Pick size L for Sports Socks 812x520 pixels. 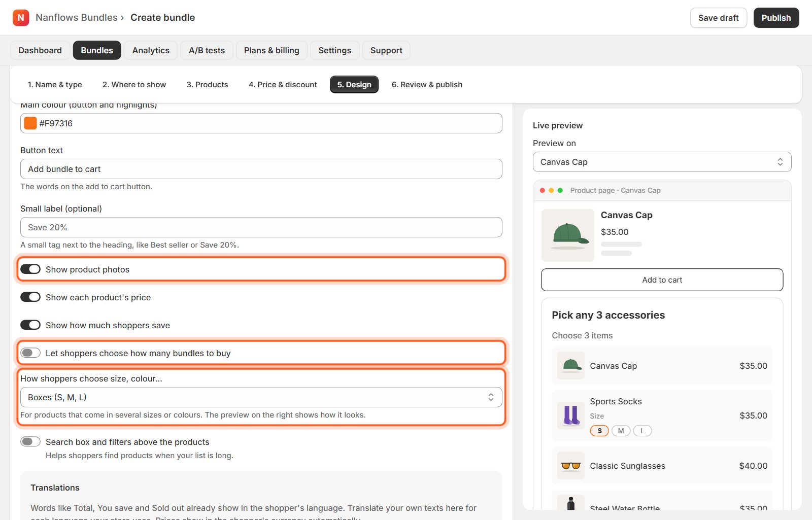pyautogui.click(x=642, y=431)
